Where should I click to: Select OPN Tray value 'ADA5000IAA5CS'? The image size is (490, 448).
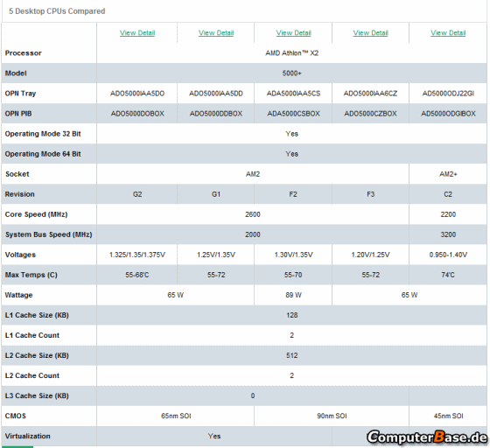point(293,94)
